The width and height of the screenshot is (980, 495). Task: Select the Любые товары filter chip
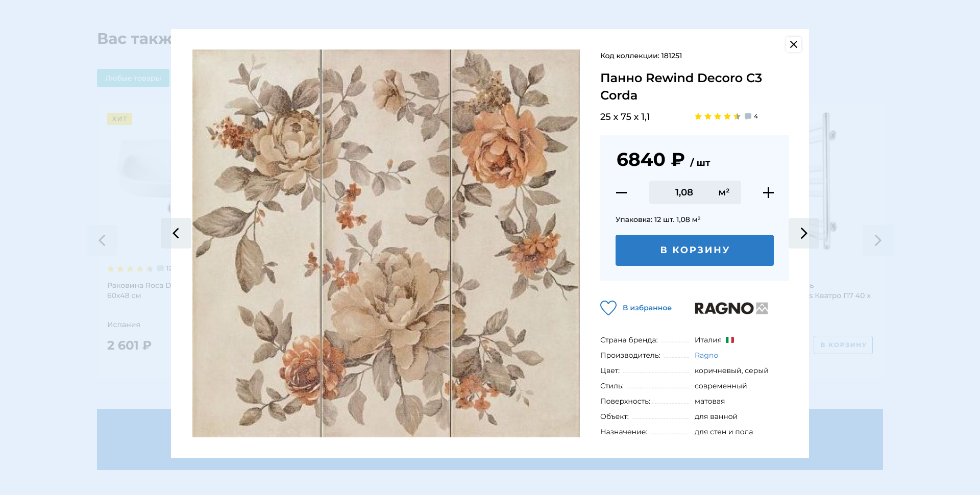point(133,78)
